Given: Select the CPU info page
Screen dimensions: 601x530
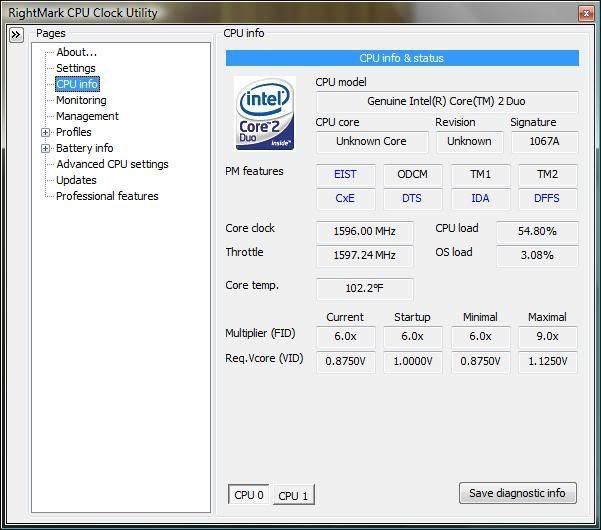Looking at the screenshot, I should [x=77, y=84].
